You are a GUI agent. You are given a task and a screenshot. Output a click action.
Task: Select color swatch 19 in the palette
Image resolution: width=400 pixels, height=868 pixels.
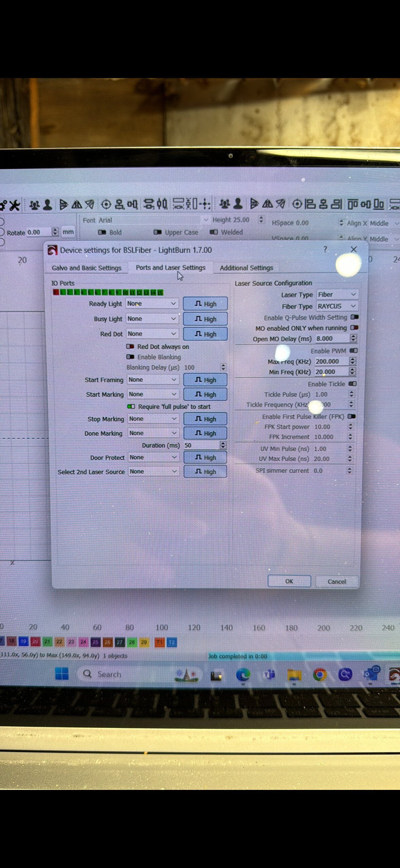click(23, 641)
